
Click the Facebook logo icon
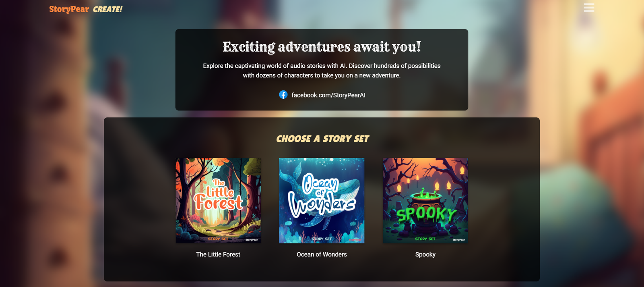click(x=283, y=95)
